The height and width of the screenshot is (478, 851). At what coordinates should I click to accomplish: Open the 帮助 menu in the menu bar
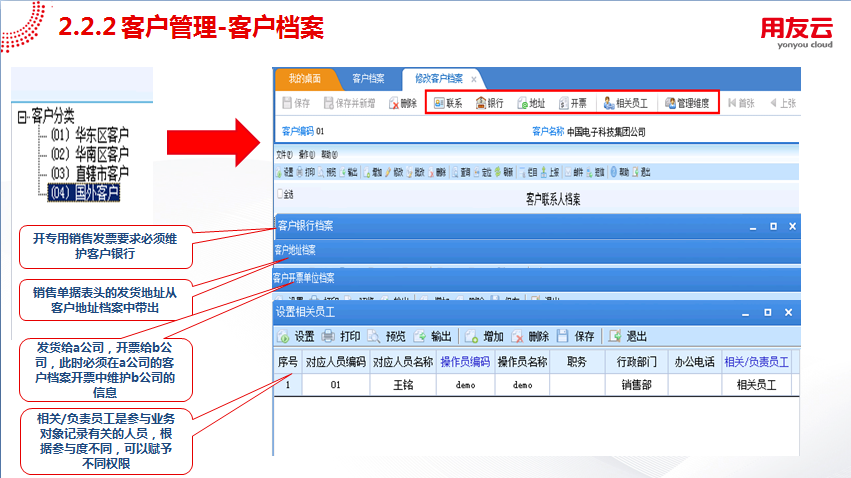(329, 155)
